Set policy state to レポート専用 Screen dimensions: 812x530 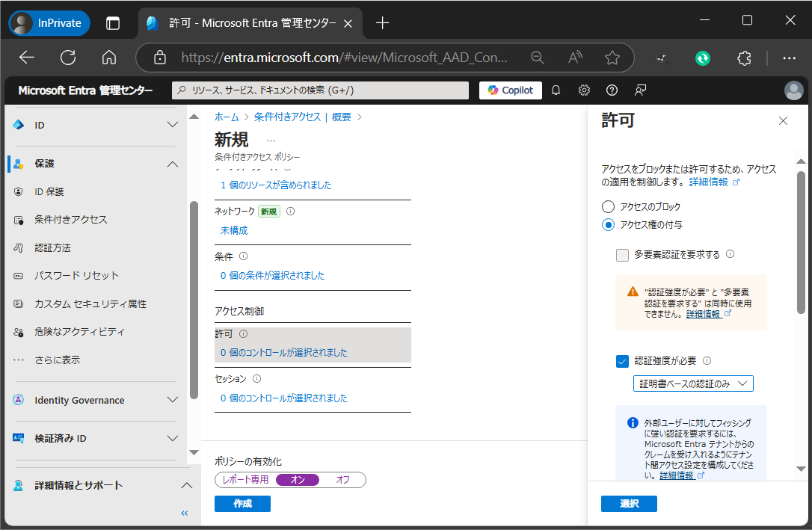tap(245, 480)
